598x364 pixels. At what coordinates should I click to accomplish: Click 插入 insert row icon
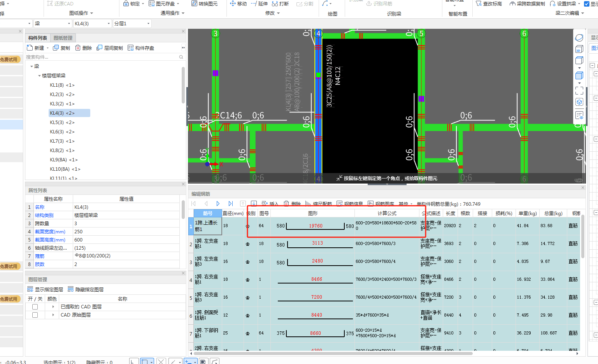265,203
